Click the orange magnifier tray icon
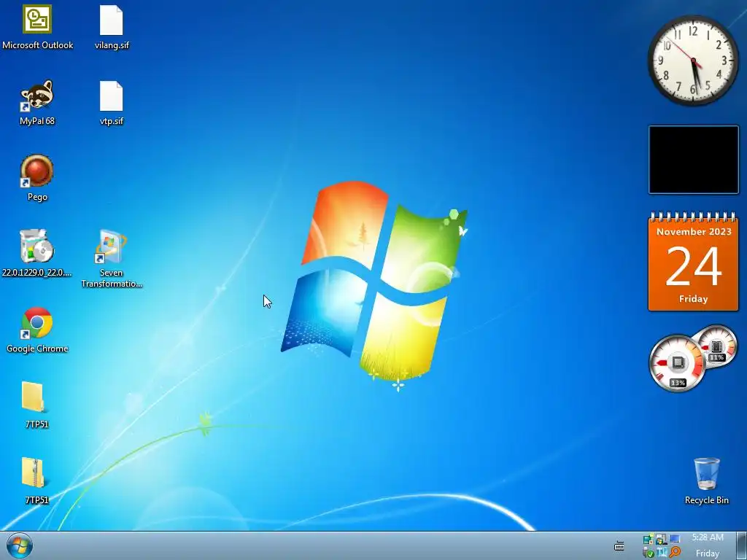Image resolution: width=747 pixels, height=560 pixels. [x=675, y=551]
